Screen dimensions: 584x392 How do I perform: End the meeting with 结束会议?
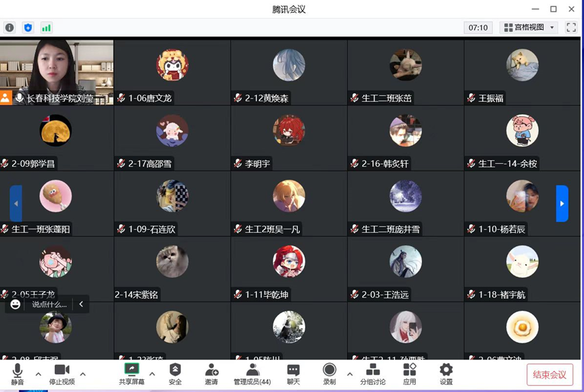(x=550, y=374)
